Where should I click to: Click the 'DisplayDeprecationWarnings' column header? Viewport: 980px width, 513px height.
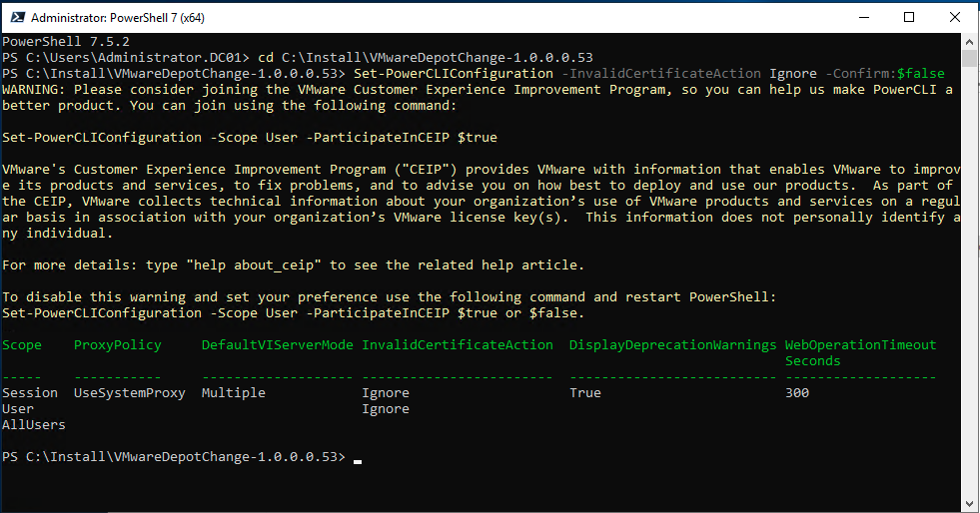[672, 345]
